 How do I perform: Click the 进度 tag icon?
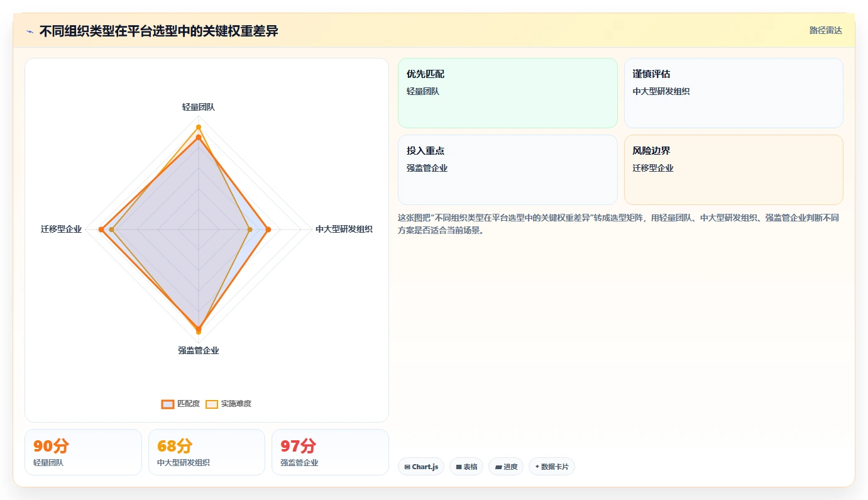[x=498, y=467]
